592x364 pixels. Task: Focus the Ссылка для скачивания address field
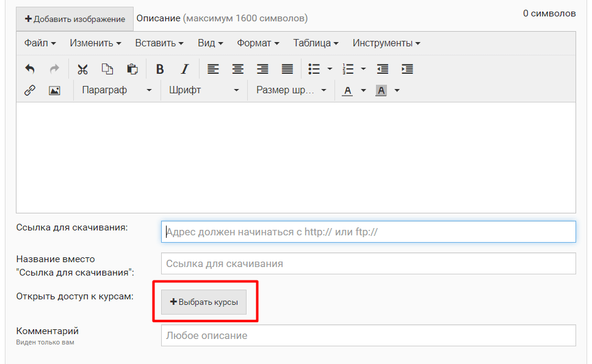(x=368, y=232)
